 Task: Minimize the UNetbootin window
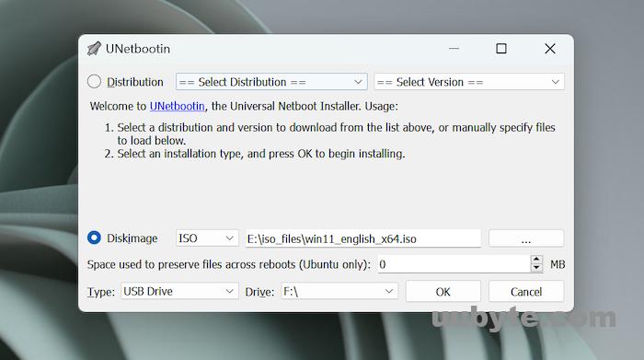coord(454,49)
